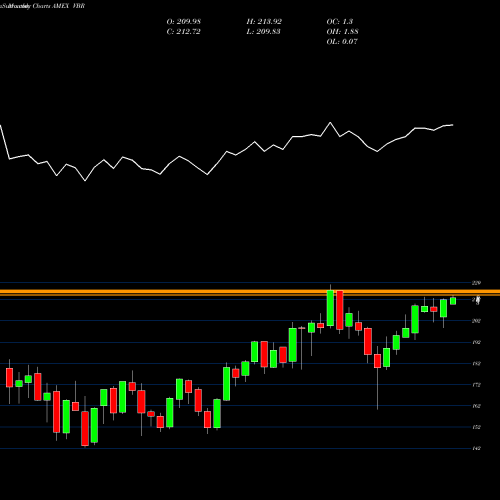500x500 pixels.
Task: Click the red candle with the longest lower wick
Action: pos(377,361)
